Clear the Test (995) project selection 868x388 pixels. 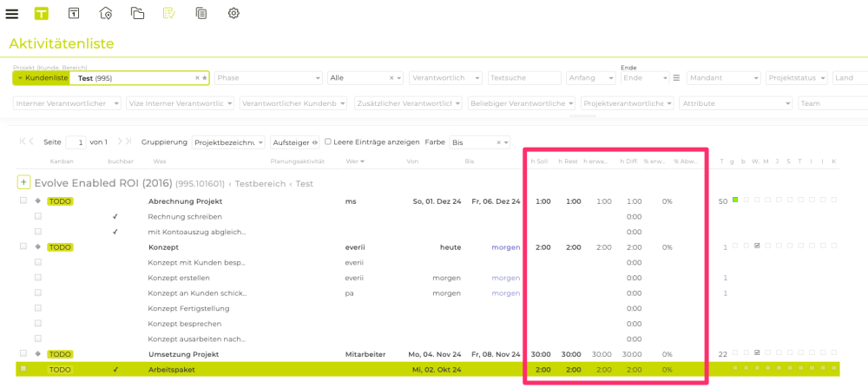[197, 78]
